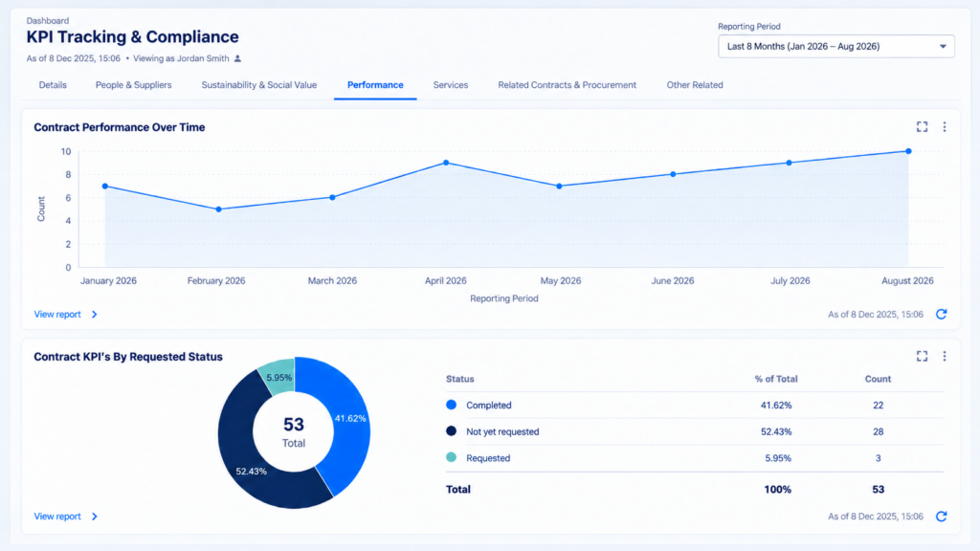The height and width of the screenshot is (551, 980).
Task: Click the chevron next to the KPI status View report
Action: pos(95,517)
